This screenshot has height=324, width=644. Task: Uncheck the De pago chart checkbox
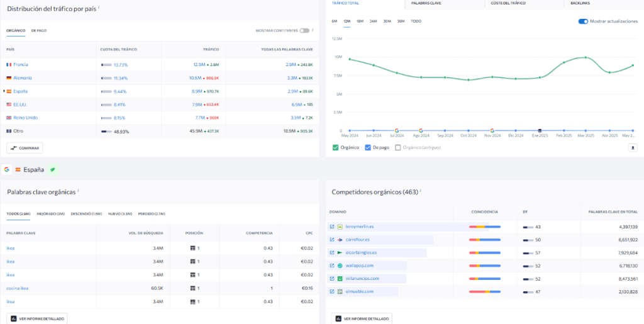click(368, 147)
